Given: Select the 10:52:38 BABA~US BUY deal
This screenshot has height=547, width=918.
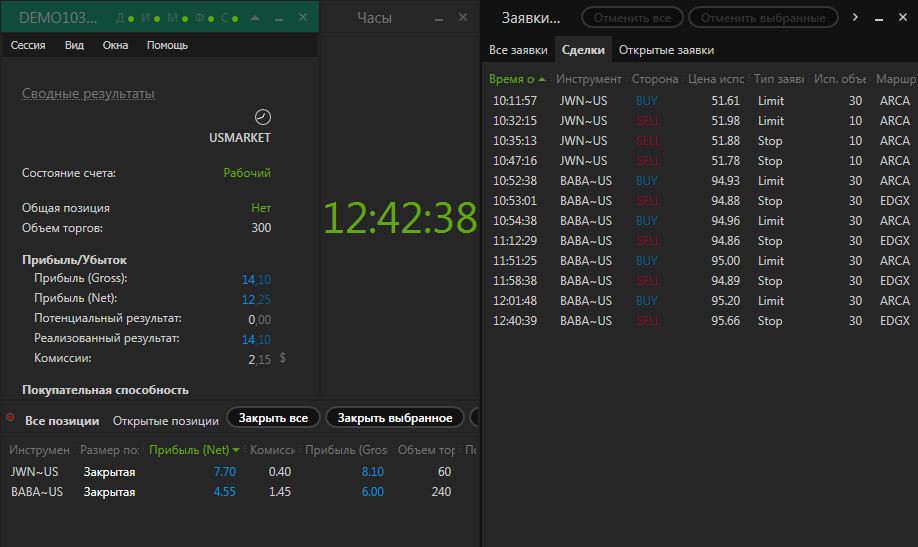Looking at the screenshot, I should [701, 180].
